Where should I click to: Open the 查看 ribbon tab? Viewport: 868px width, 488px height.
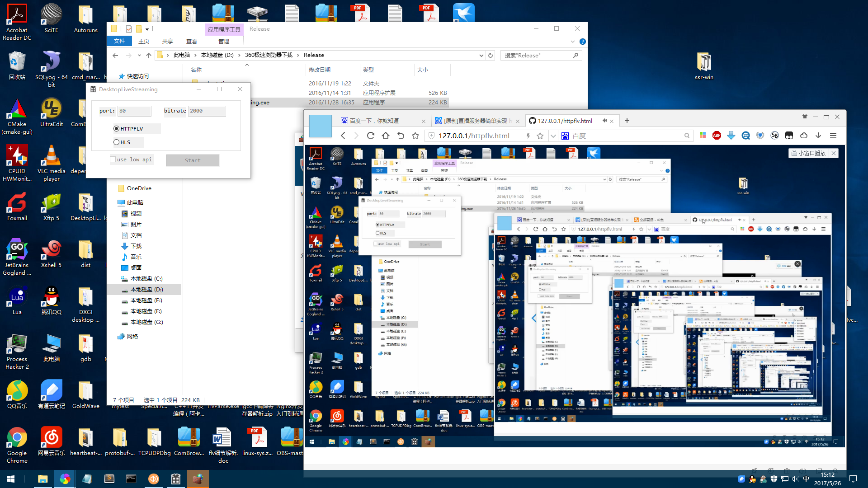(x=192, y=41)
